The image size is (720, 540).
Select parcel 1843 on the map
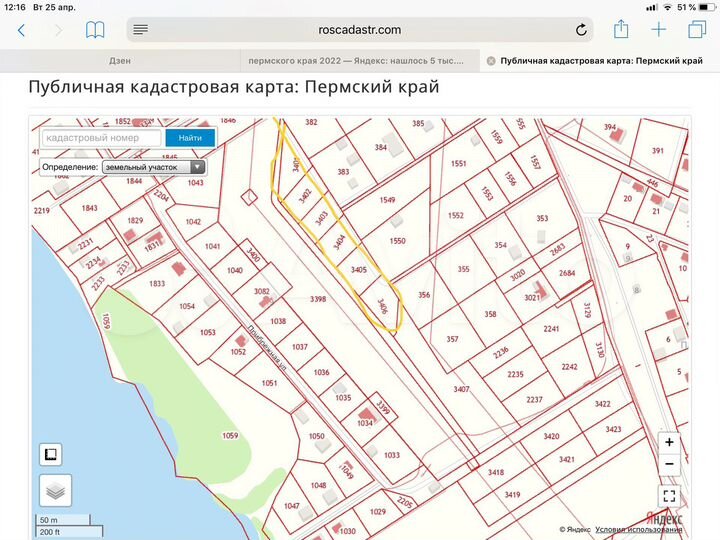89,208
